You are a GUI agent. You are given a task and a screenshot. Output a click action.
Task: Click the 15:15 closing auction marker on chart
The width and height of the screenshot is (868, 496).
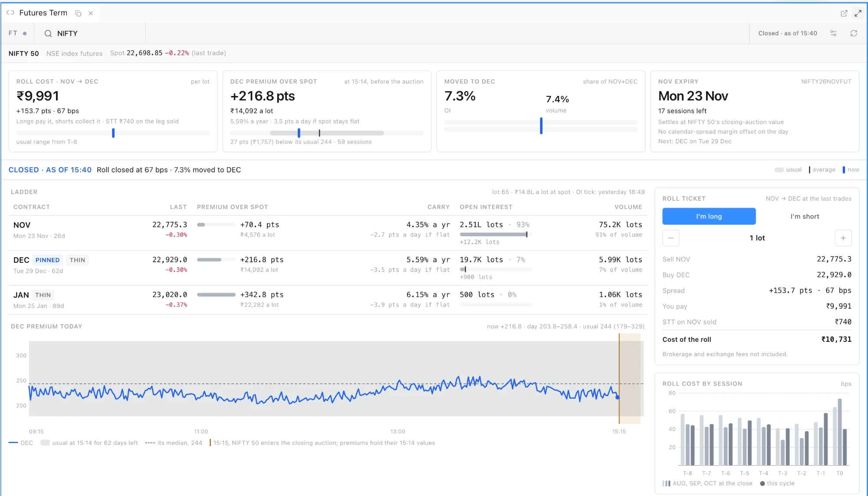click(619, 378)
